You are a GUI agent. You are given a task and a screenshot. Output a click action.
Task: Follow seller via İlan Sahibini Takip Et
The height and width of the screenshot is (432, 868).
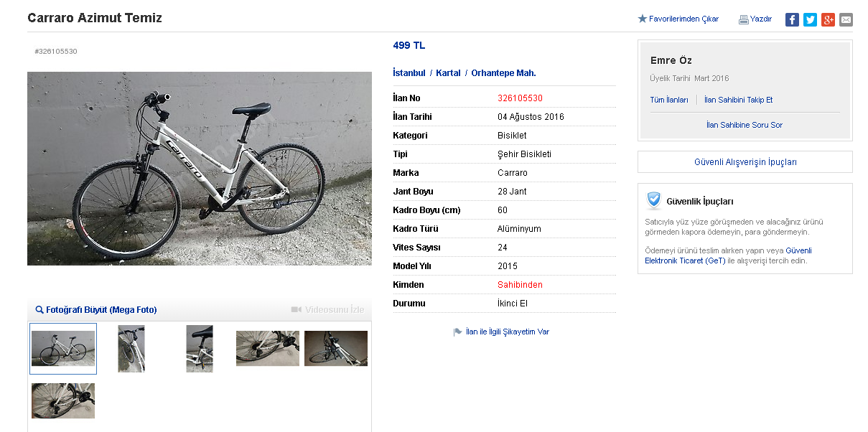738,100
